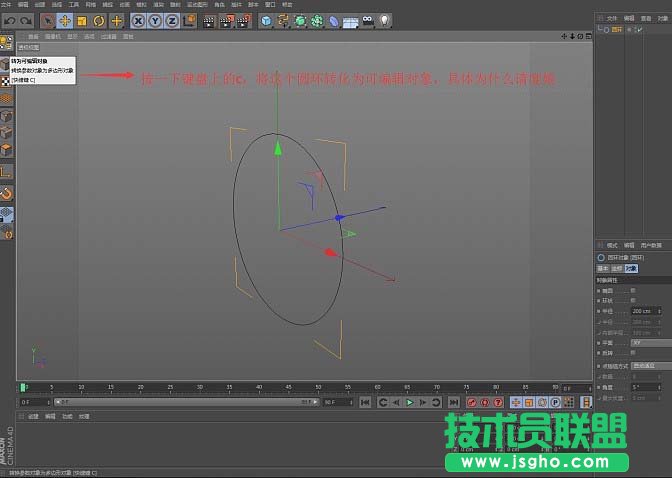Select the orange workplane mode icon
The height and width of the screenshot is (478, 672).
pos(6,99)
